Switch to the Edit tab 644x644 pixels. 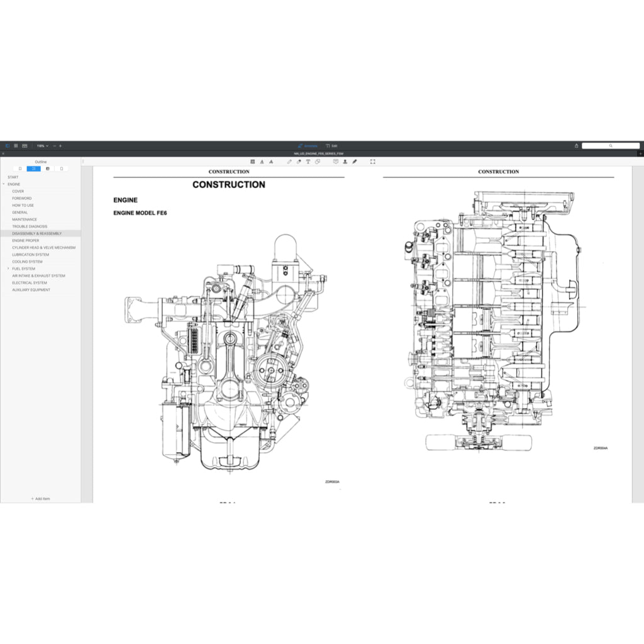[x=332, y=145]
